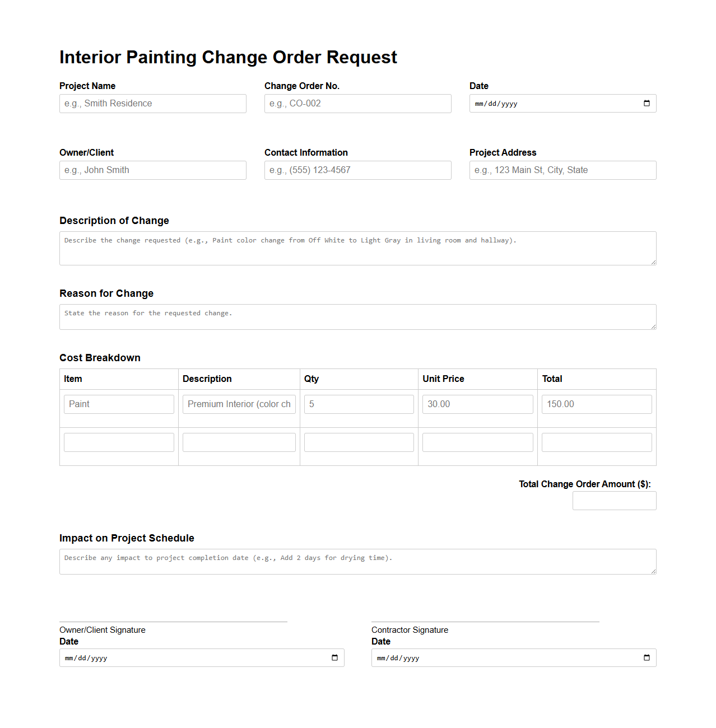
Task: Click the Total field showing 150.00
Action: tap(596, 404)
